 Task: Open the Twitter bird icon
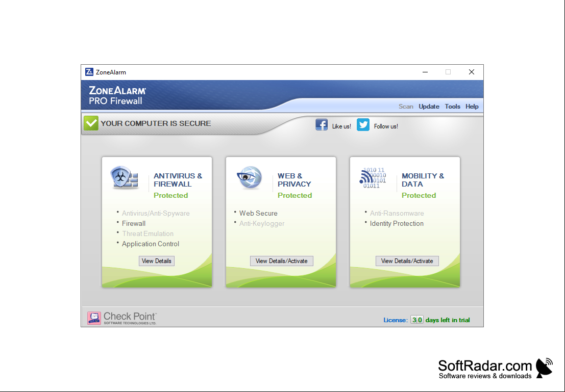(x=363, y=124)
